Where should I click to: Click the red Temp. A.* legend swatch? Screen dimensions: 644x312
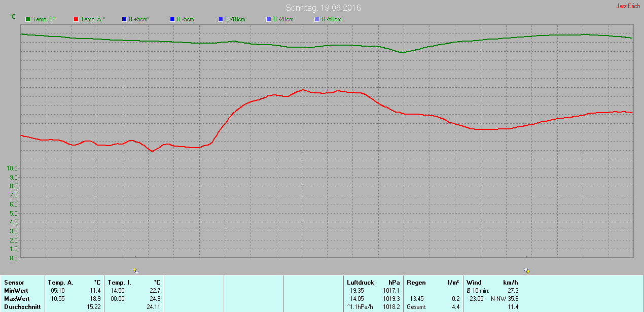pos(76,19)
